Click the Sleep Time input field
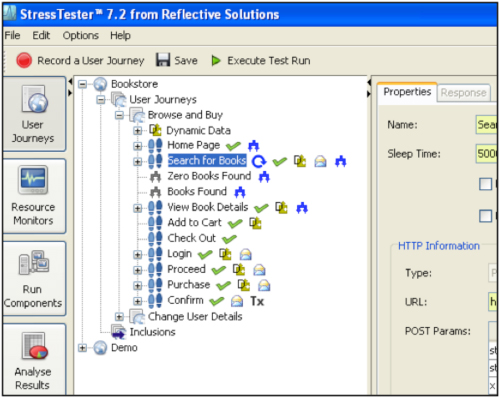The width and height of the screenshot is (500, 398). tap(486, 154)
